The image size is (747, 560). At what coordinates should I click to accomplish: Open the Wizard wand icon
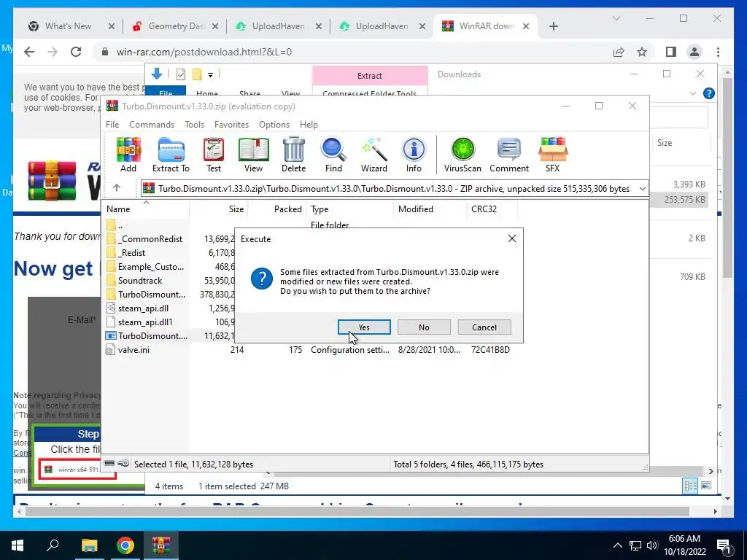[x=374, y=155]
